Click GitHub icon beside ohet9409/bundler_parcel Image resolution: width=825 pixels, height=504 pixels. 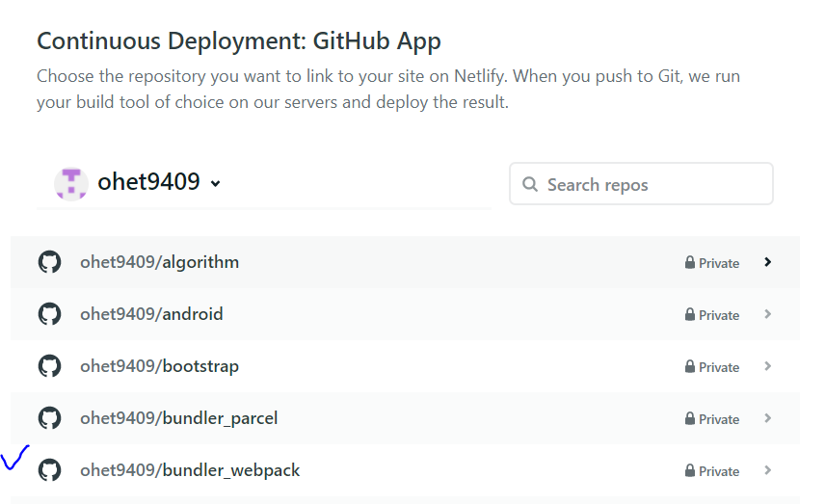[49, 418]
